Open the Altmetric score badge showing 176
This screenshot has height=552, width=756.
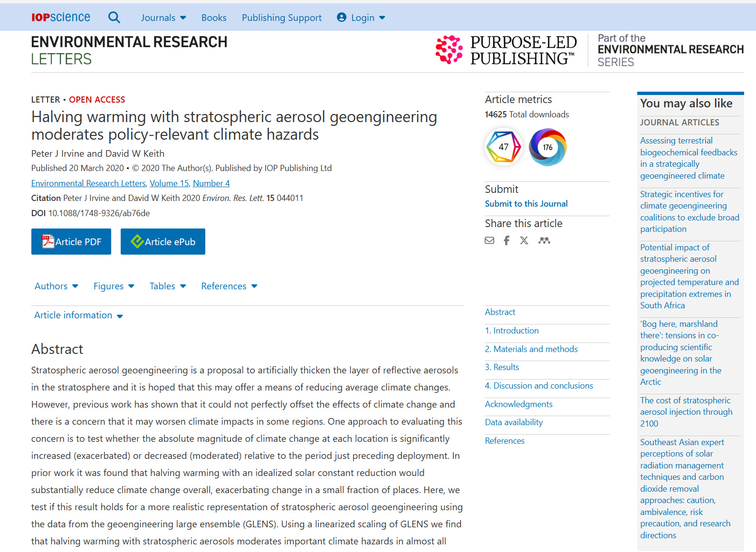coord(547,147)
